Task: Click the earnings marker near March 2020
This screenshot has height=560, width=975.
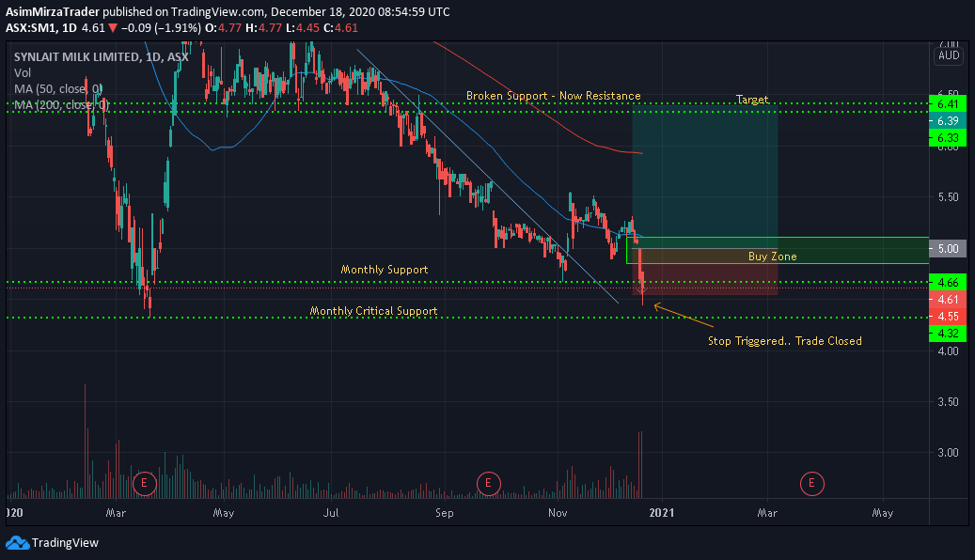Action: (x=144, y=483)
